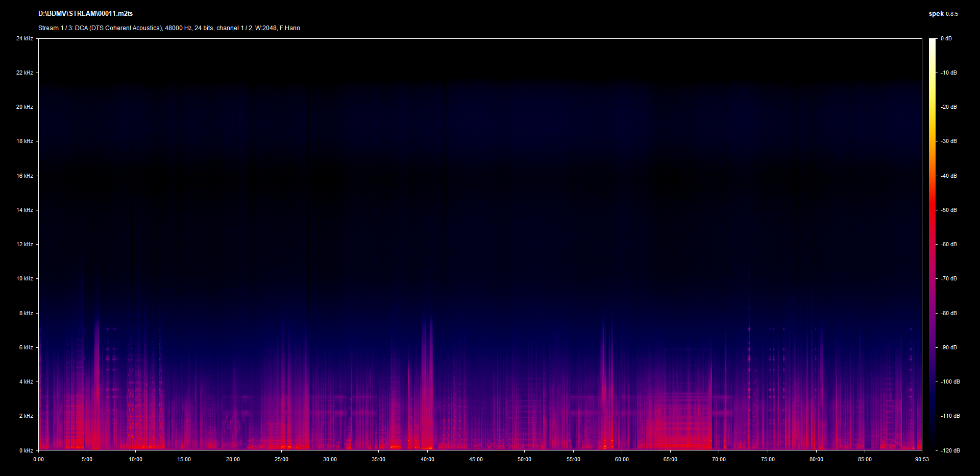Select the 75:00 time axis marker
The image size is (980, 476).
(768, 460)
